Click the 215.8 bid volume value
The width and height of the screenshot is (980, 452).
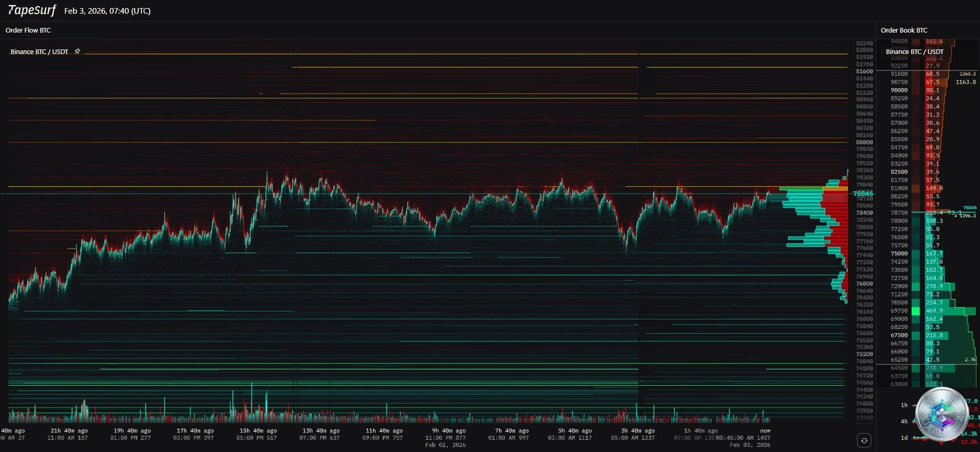click(934, 336)
